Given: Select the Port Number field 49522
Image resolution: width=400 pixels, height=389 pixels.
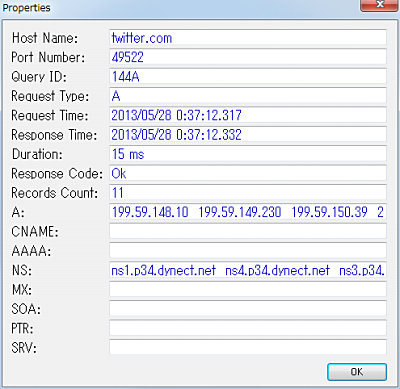Looking at the screenshot, I should click(248, 57).
